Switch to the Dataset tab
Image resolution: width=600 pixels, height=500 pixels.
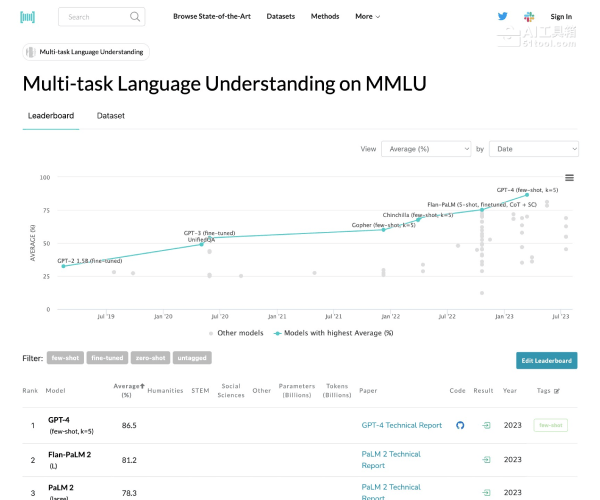[x=111, y=116]
